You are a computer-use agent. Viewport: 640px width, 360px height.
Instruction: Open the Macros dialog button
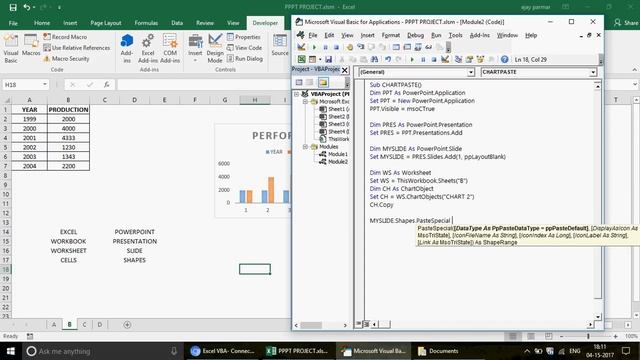coord(31,46)
